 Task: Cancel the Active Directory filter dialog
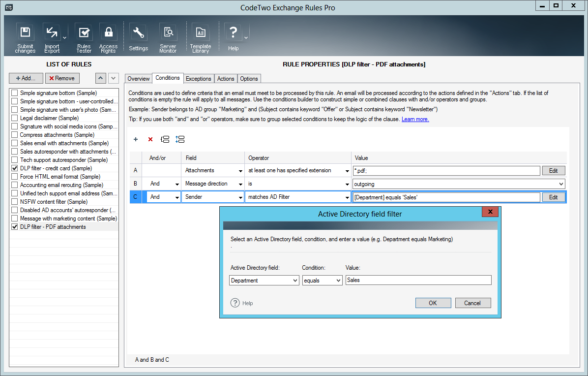click(x=473, y=303)
